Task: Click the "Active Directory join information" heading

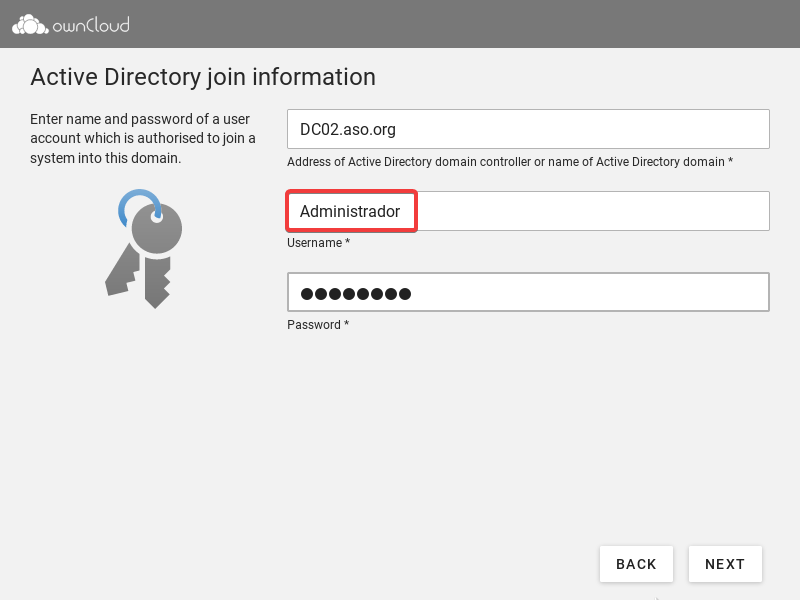Action: 203,77
